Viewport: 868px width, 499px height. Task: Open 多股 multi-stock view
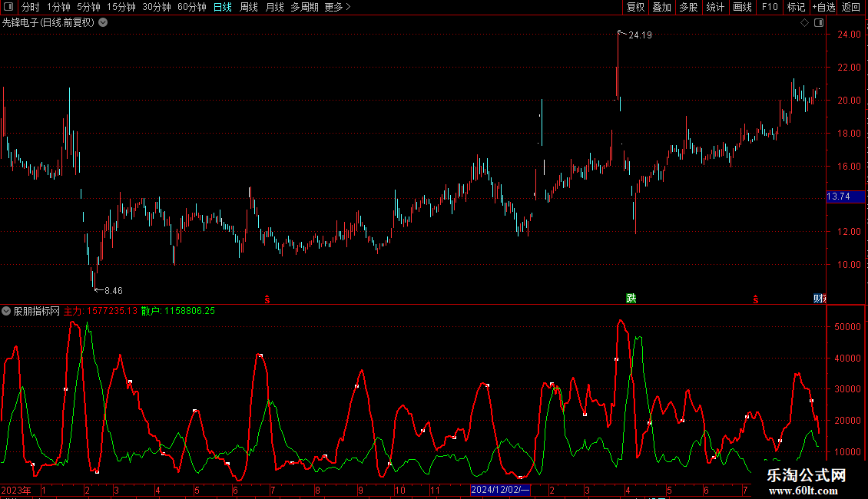[688, 7]
